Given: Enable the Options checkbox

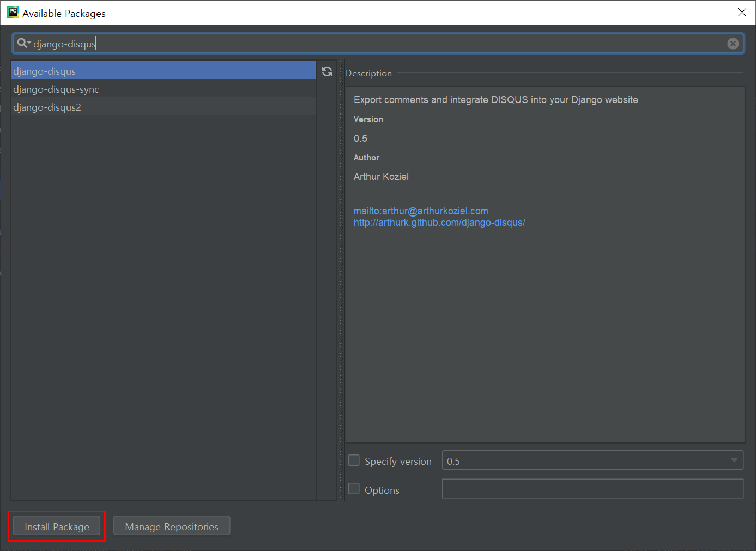Looking at the screenshot, I should tap(354, 489).
